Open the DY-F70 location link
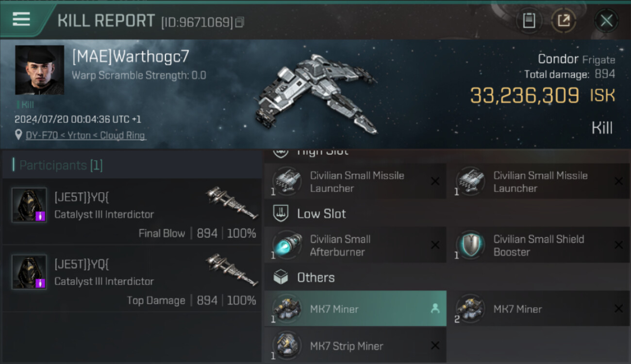The width and height of the screenshot is (631, 364). click(85, 135)
